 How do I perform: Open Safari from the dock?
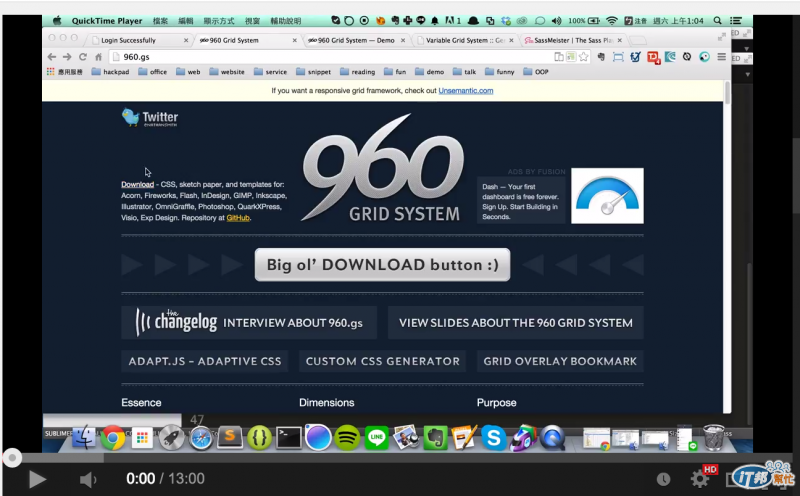pyautogui.click(x=201, y=437)
